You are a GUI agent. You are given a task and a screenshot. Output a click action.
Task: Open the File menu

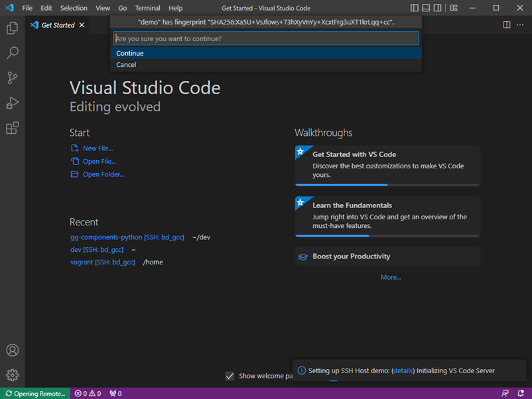tap(27, 8)
